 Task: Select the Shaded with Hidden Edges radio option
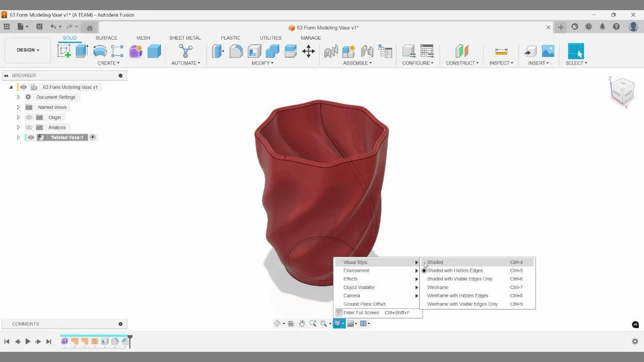pos(424,270)
